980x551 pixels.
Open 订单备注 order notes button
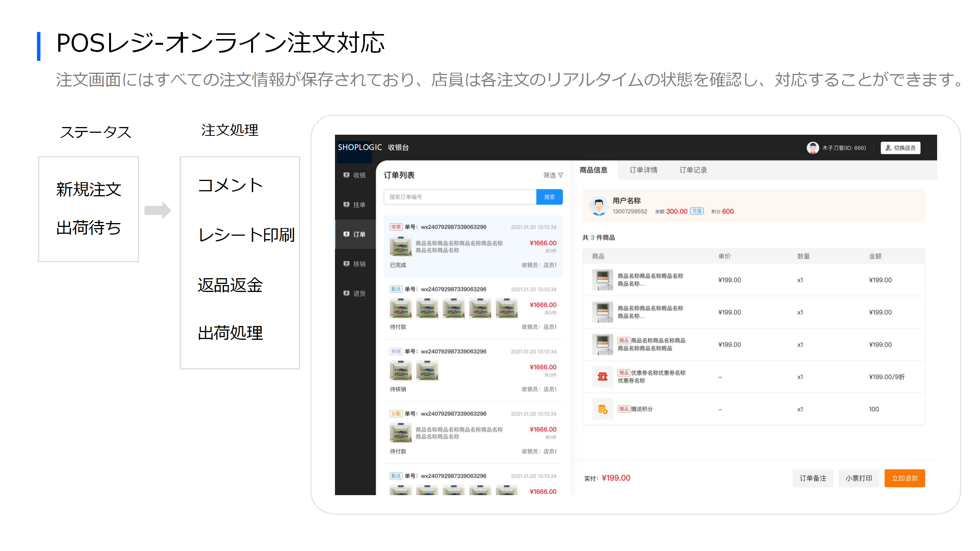(812, 478)
